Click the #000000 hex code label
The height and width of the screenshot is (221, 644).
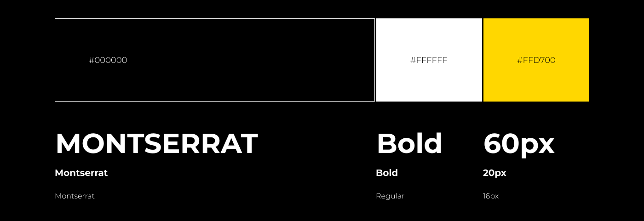[108, 60]
